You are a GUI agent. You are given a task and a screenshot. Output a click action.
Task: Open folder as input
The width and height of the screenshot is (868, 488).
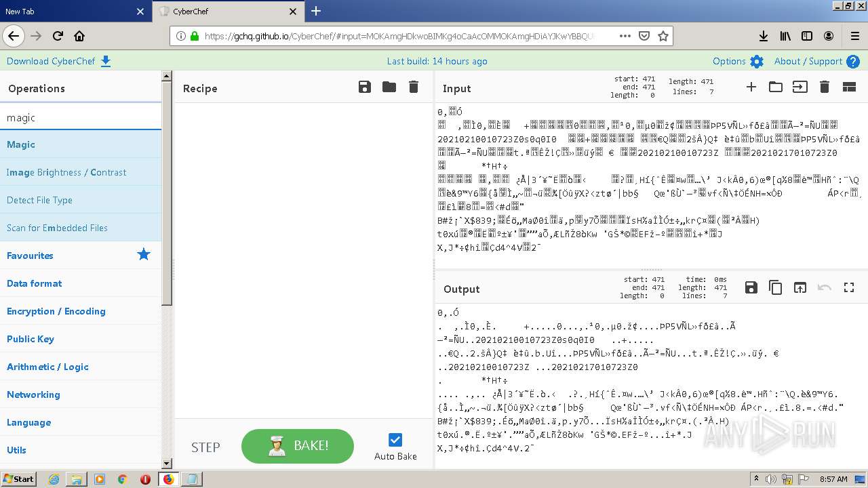click(x=776, y=87)
